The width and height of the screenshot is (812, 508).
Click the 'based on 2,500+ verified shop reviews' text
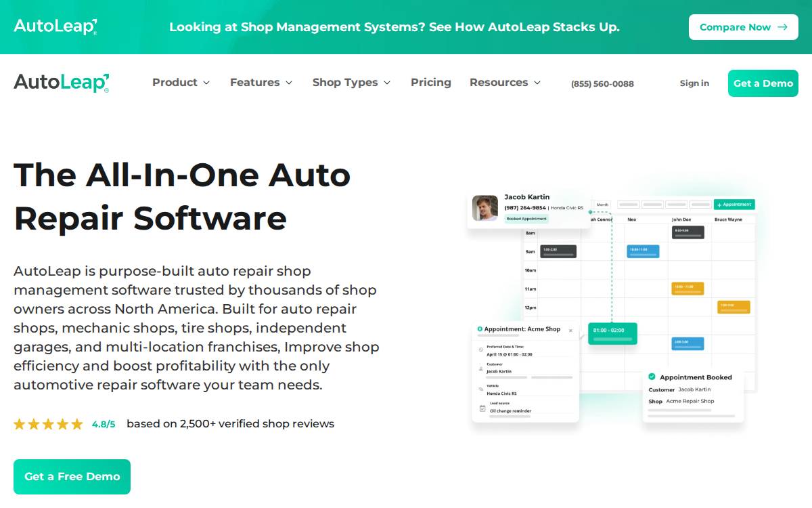point(230,424)
